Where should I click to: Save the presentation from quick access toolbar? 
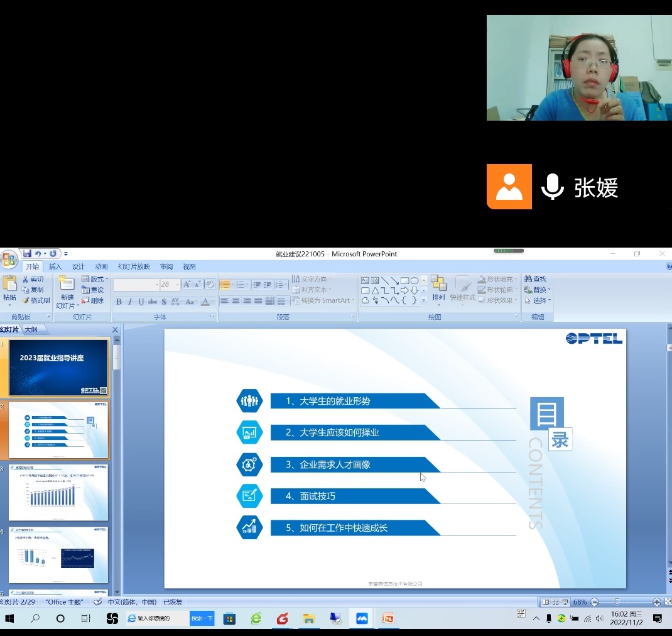pyautogui.click(x=27, y=254)
